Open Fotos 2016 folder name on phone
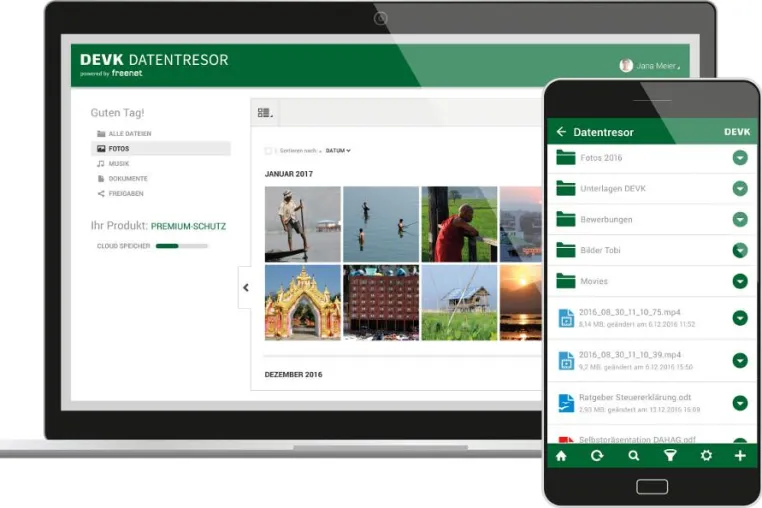 click(x=601, y=158)
